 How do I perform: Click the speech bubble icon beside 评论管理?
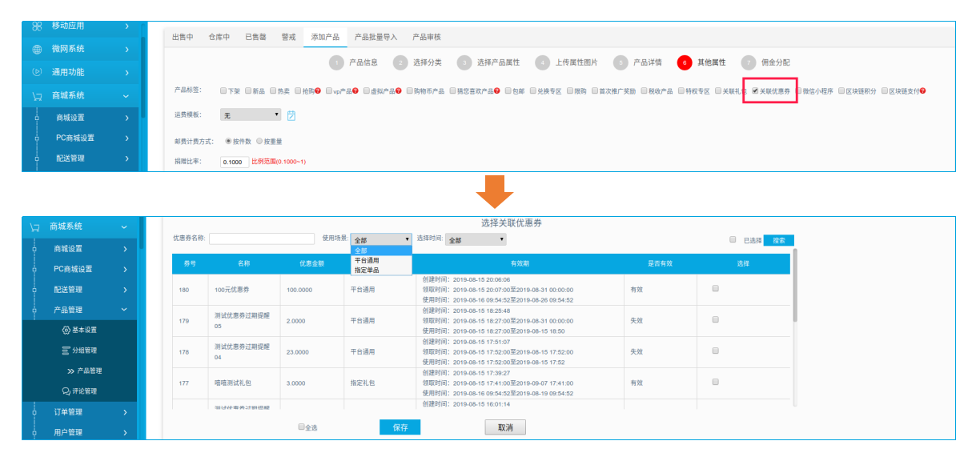66,391
